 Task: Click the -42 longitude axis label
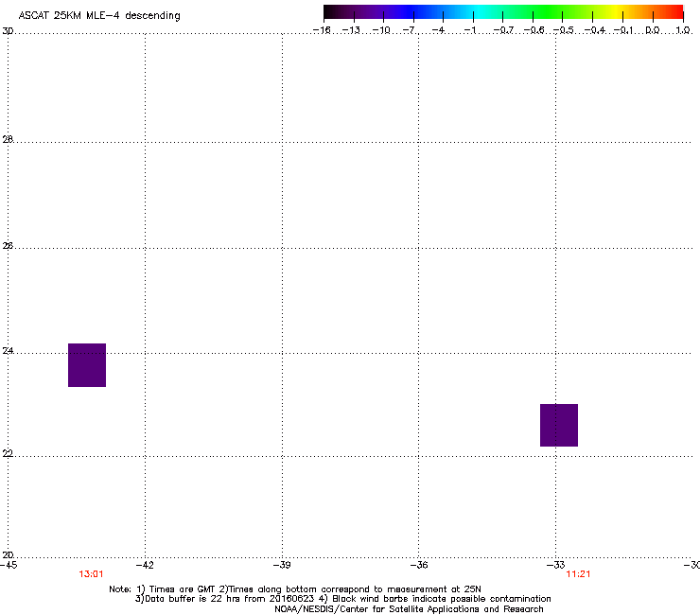point(145,565)
